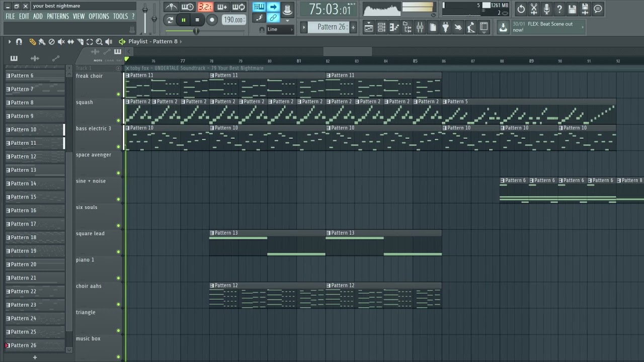Click the undo history icon
This screenshot has height=362, width=644.
click(521, 9)
